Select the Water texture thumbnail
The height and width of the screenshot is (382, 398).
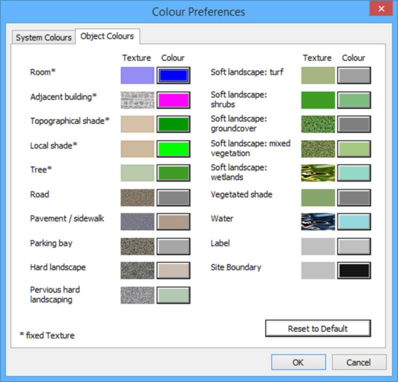click(x=318, y=222)
